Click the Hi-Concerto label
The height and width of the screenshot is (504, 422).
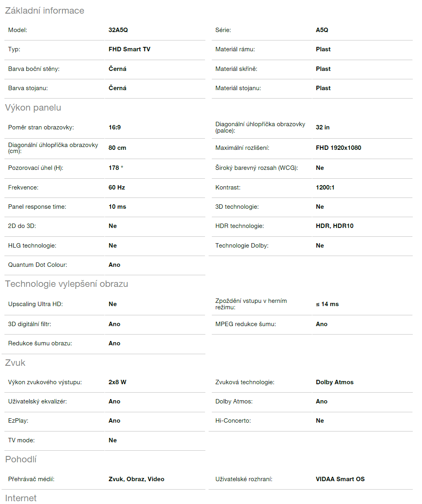tap(233, 421)
